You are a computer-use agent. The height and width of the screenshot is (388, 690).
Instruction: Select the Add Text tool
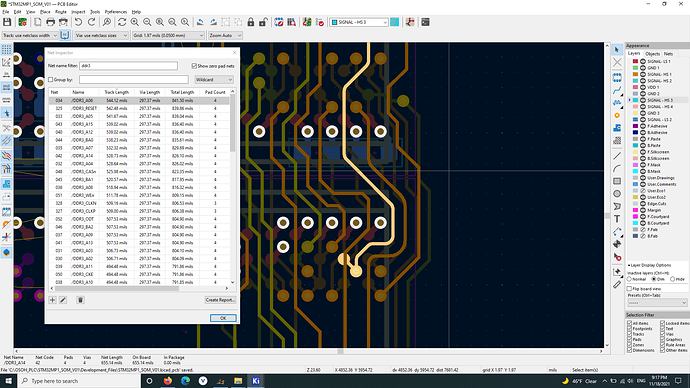(617, 219)
